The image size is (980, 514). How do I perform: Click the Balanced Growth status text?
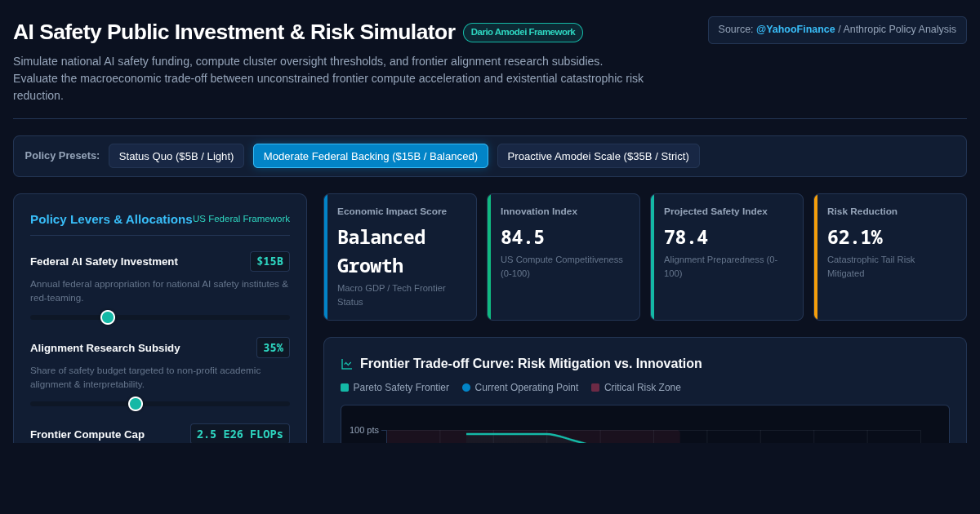pyautogui.click(x=381, y=251)
